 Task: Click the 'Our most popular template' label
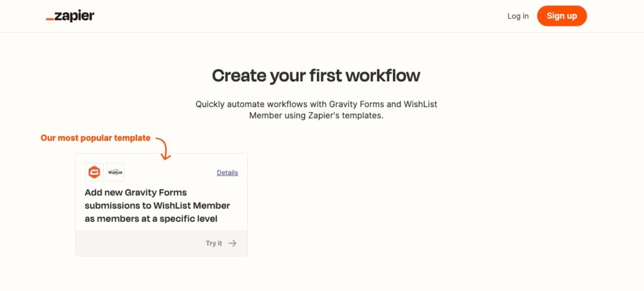96,138
